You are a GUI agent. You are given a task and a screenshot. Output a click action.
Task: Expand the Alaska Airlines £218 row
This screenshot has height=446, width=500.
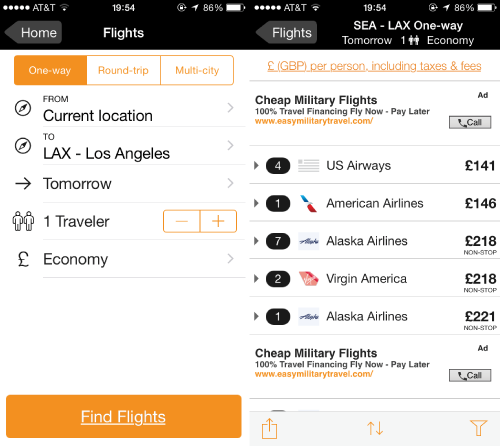pyautogui.click(x=375, y=241)
